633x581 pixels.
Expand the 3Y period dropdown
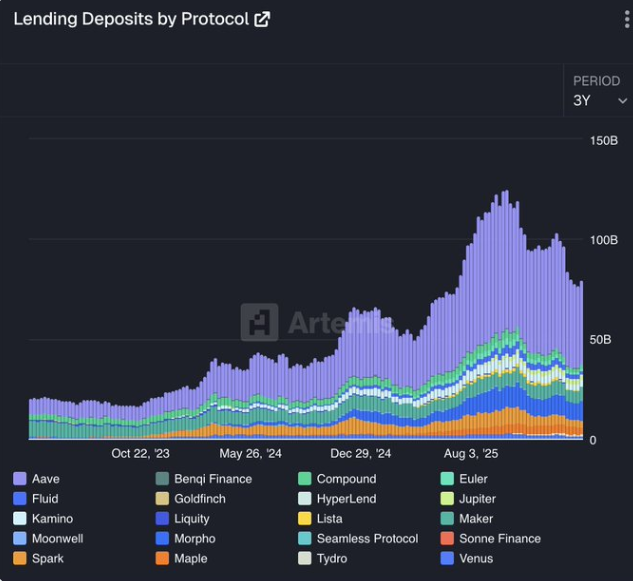point(599,100)
